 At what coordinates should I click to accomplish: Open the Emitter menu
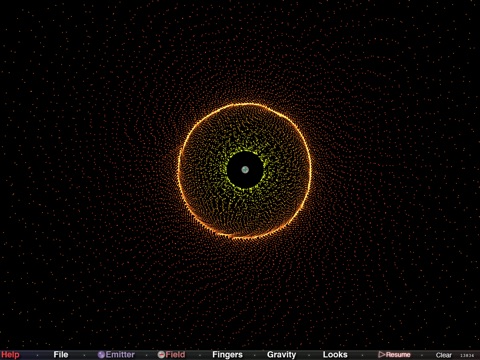(x=116, y=355)
